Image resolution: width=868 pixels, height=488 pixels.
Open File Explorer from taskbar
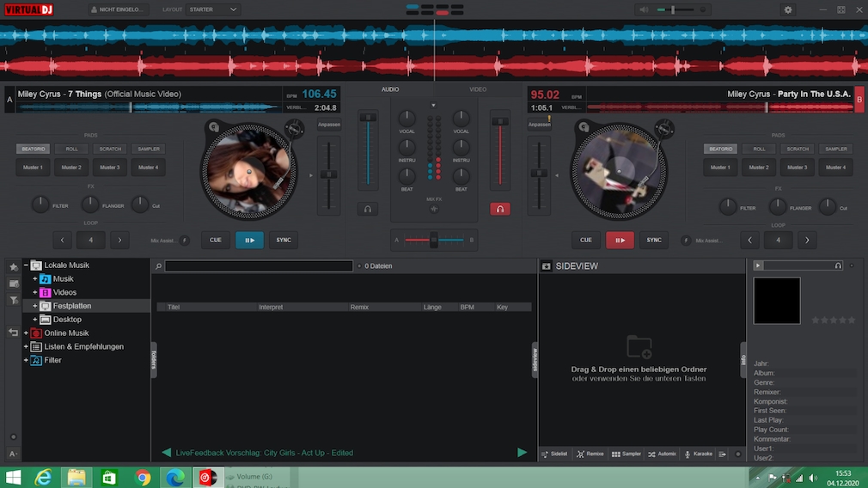click(76, 477)
